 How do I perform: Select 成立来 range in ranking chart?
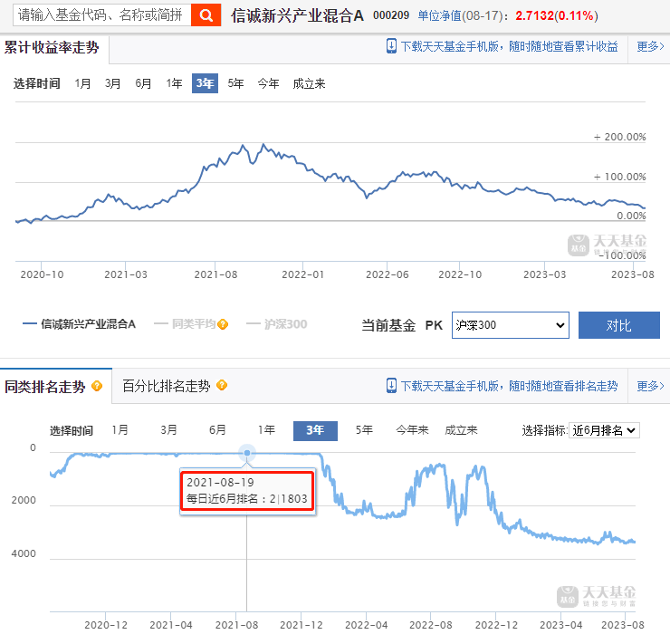click(x=461, y=430)
